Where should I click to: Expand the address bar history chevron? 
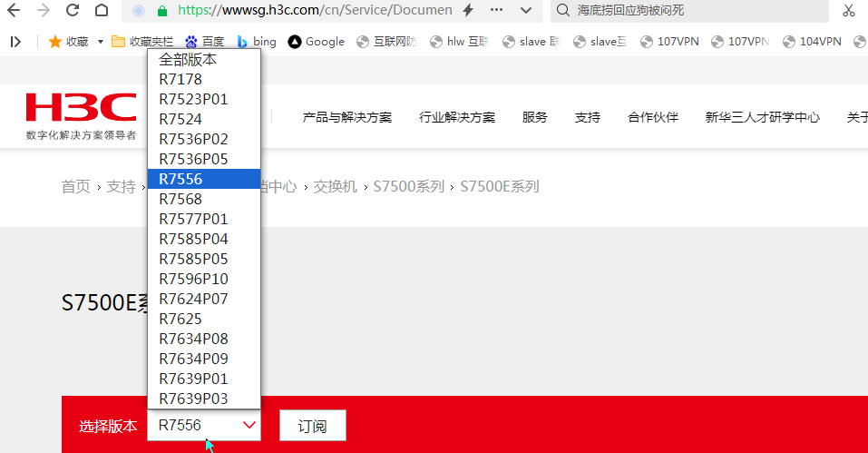click(526, 10)
